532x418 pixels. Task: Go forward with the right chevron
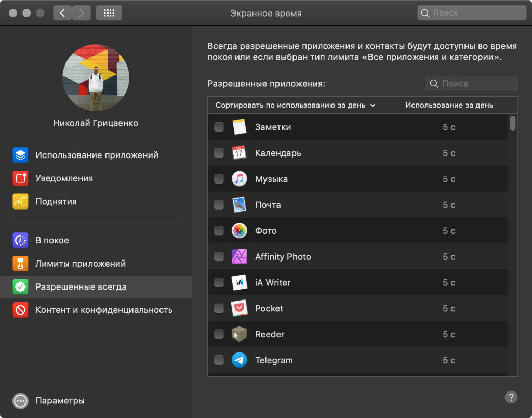(82, 13)
